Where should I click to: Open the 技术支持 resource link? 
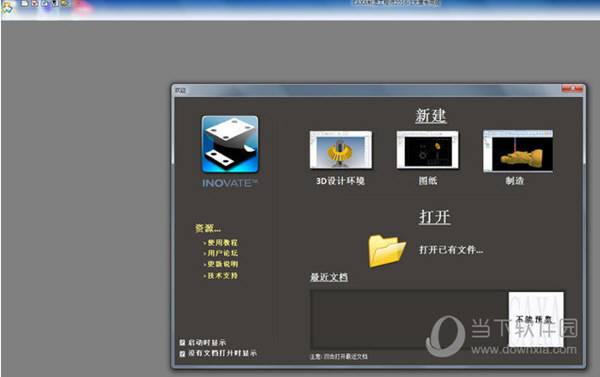(x=222, y=276)
